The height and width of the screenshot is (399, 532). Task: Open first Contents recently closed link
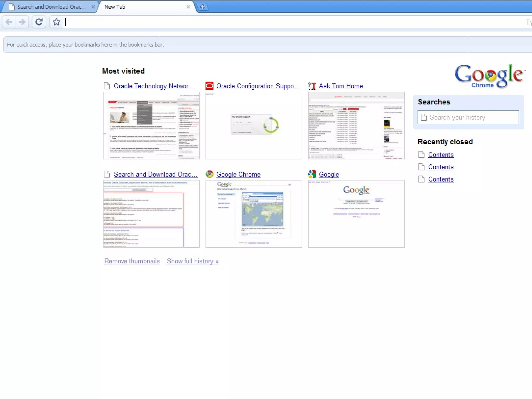tap(441, 155)
